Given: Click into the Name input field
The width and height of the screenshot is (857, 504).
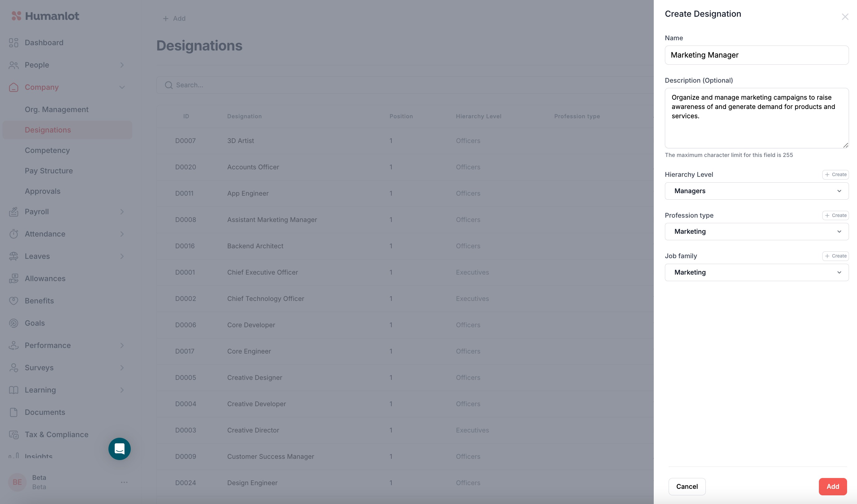Looking at the screenshot, I should tap(756, 55).
